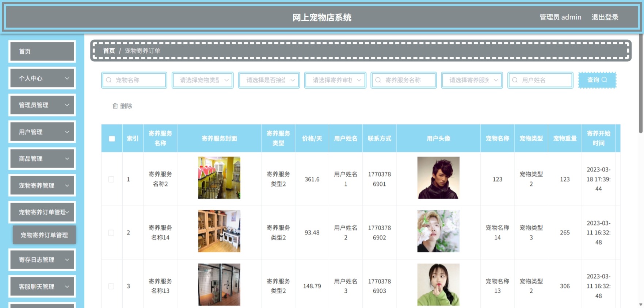Click the price cell 148.79
Viewport: 644px width, 308px height.
click(312, 286)
